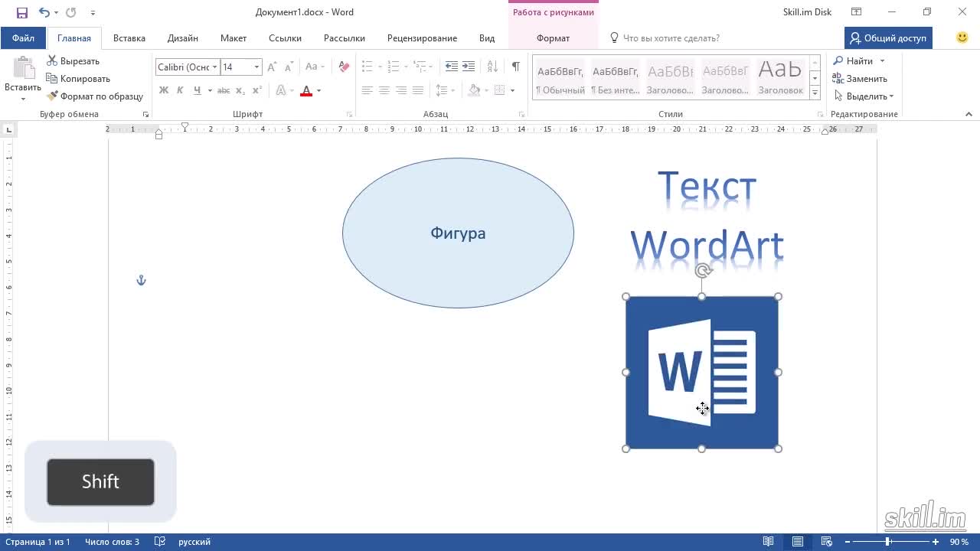Open the Вставить paste icon
This screenshot has width=980, height=551.
(x=23, y=69)
